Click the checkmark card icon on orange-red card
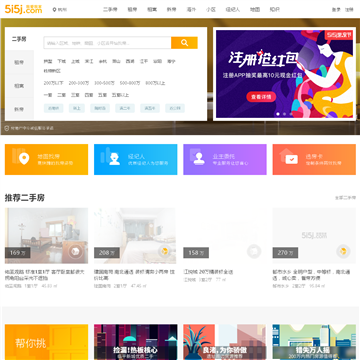The image size is (360, 360). 291,160
